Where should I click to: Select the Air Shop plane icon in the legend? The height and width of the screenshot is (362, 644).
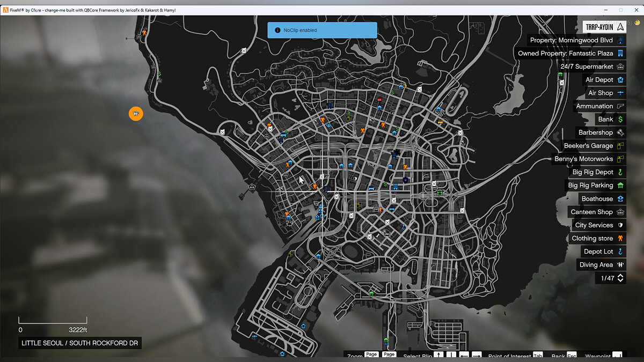coord(620,93)
